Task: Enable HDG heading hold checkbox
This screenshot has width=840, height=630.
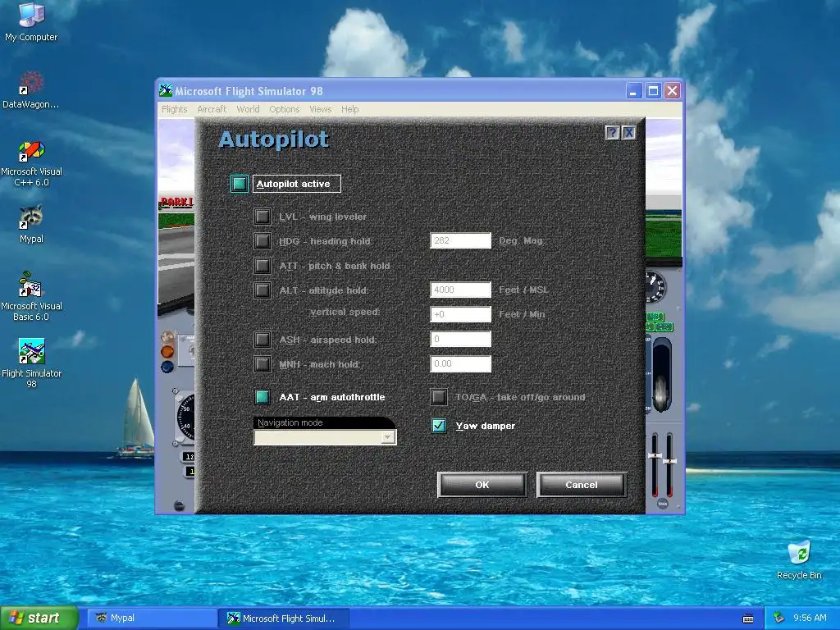Action: (262, 241)
